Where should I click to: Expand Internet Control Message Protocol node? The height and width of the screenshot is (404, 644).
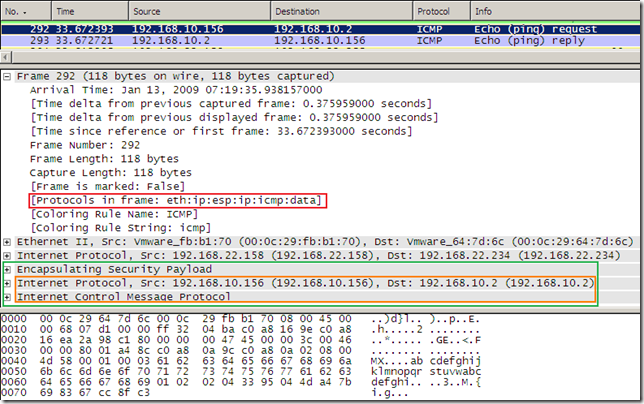tap(9, 297)
